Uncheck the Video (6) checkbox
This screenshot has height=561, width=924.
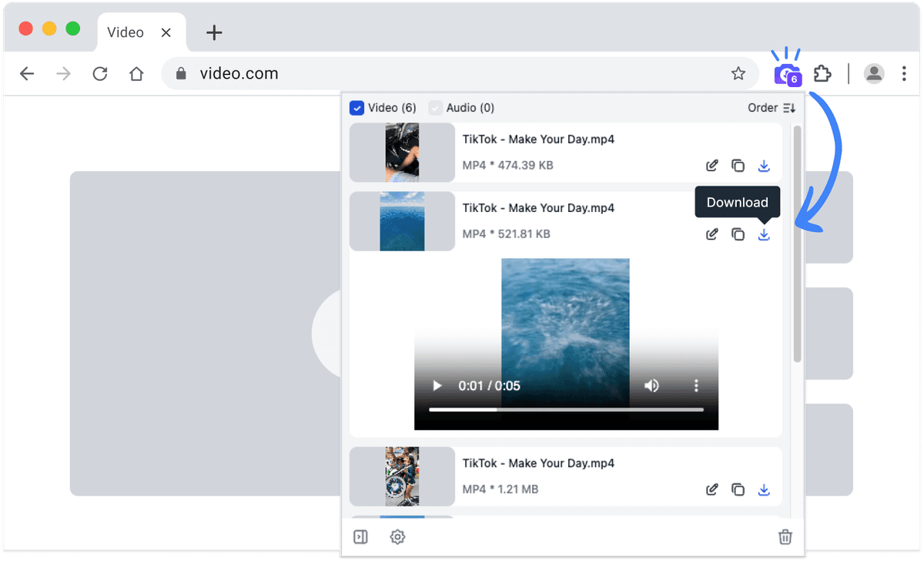pos(357,108)
